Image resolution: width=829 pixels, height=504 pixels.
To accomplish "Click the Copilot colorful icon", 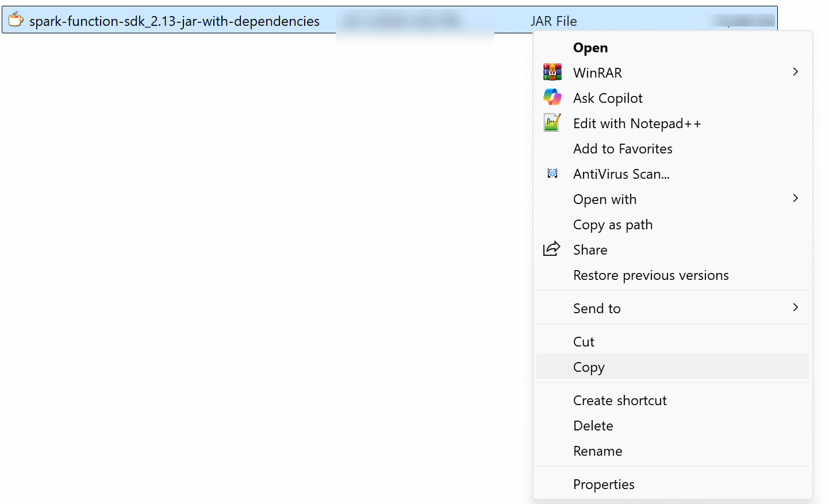I will [552, 97].
